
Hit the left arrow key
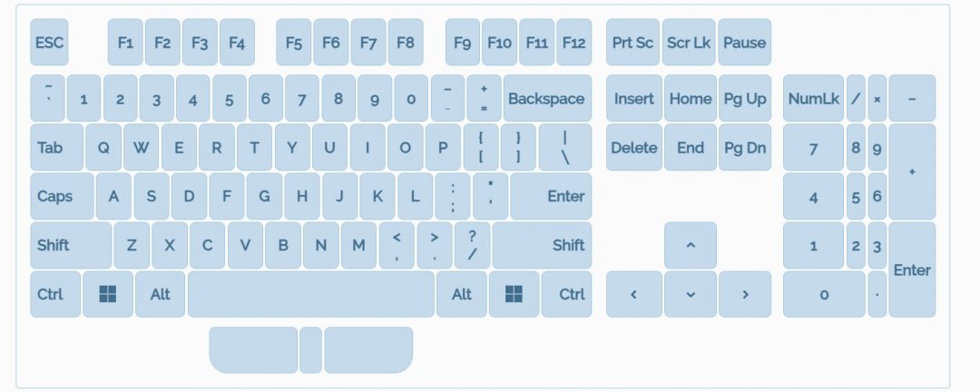click(x=633, y=294)
